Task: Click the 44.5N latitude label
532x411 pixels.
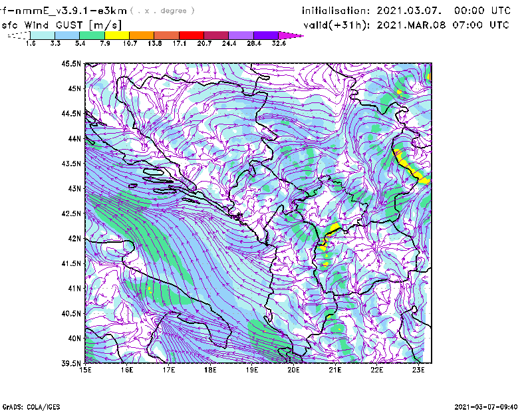Action: coord(71,113)
